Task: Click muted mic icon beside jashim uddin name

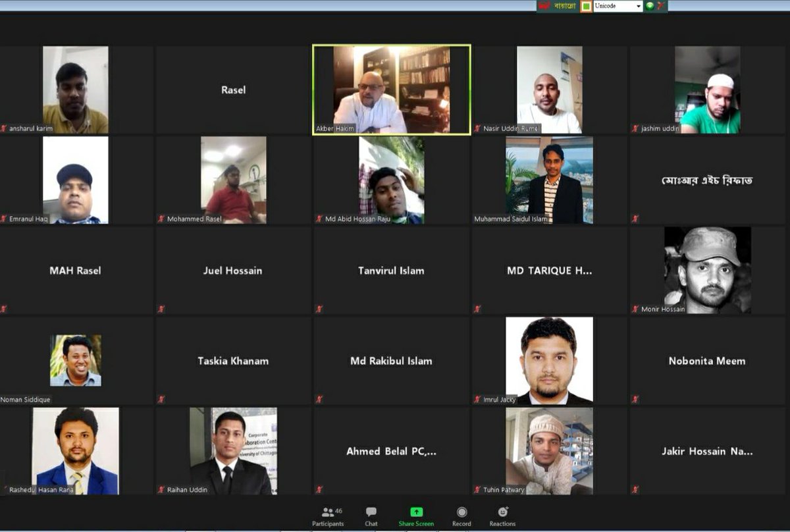Action: (635, 128)
